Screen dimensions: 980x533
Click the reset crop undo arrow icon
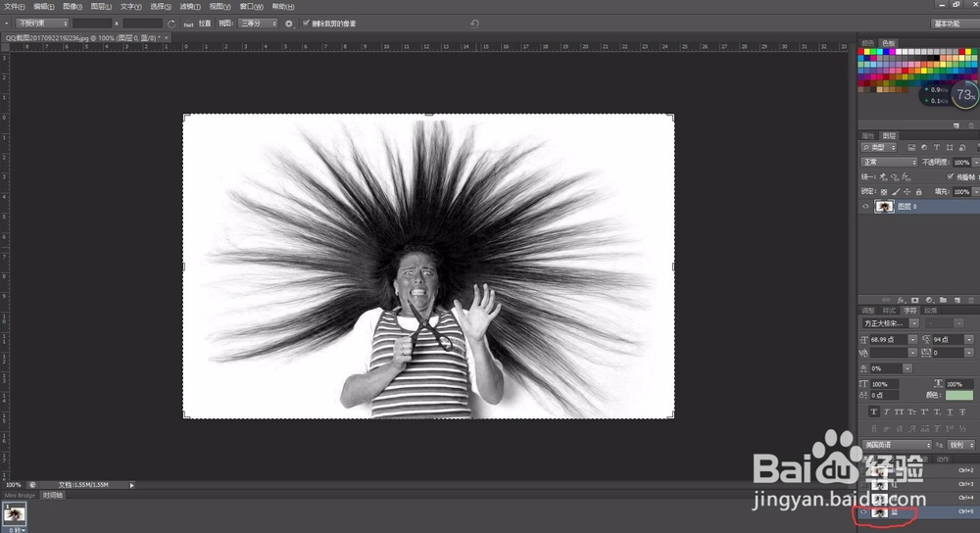(x=474, y=24)
